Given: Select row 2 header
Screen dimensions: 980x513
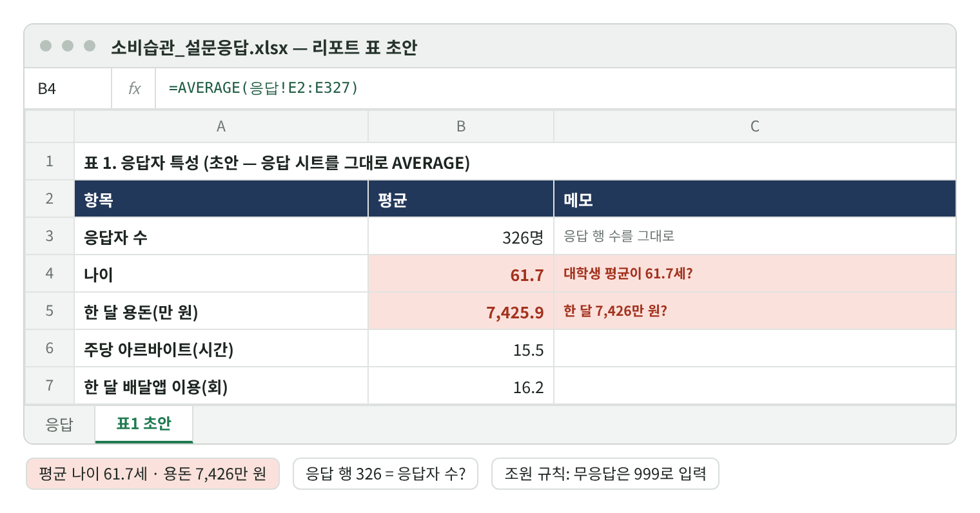Looking at the screenshot, I should (50, 199).
